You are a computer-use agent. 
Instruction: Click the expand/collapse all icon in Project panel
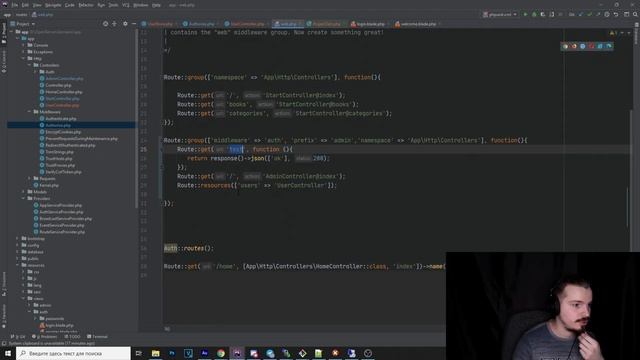click(x=114, y=24)
